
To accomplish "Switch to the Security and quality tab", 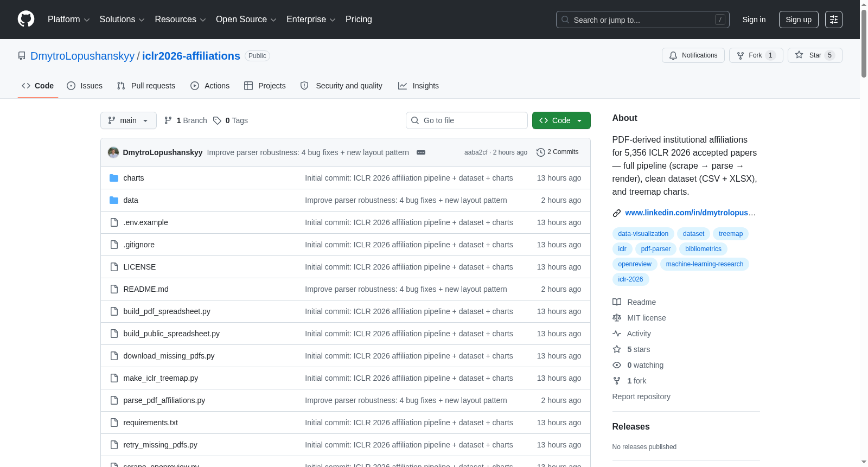I will click(x=341, y=86).
